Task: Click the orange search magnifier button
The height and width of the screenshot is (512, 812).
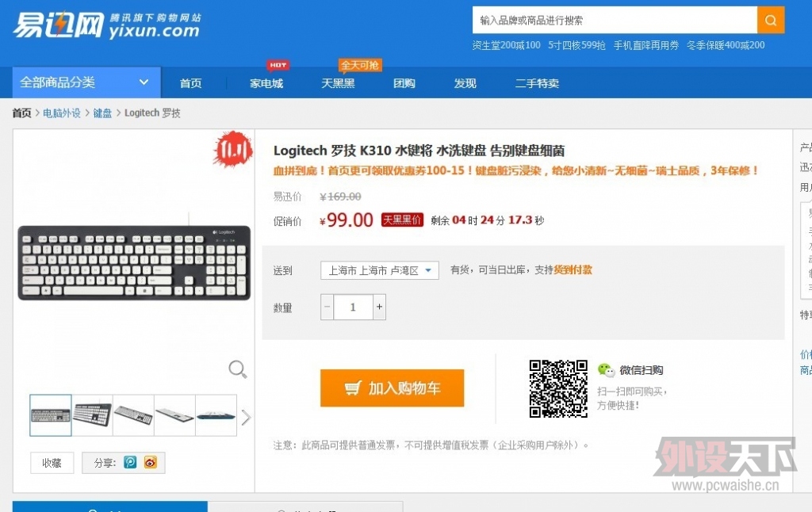Action: [771, 20]
